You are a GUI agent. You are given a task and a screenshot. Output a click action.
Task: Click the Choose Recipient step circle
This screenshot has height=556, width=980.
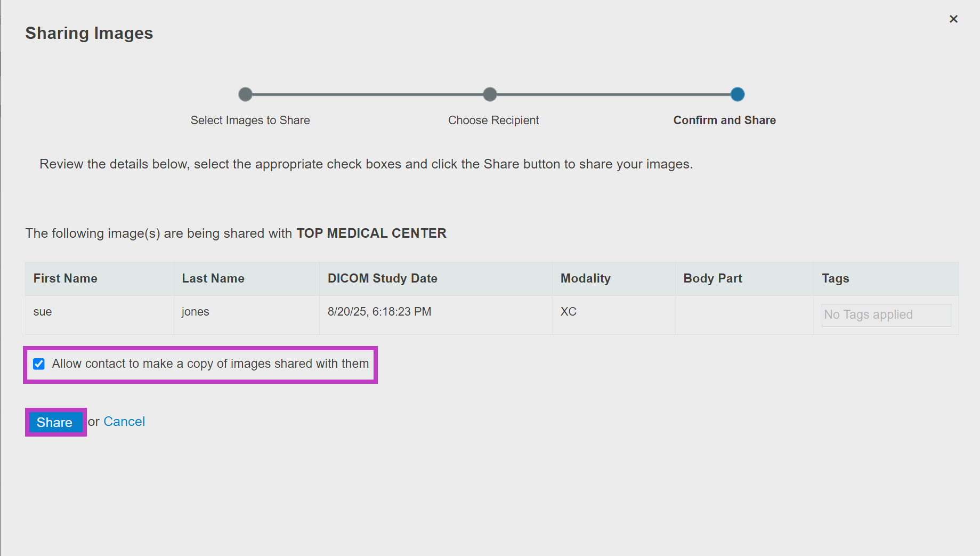[490, 94]
